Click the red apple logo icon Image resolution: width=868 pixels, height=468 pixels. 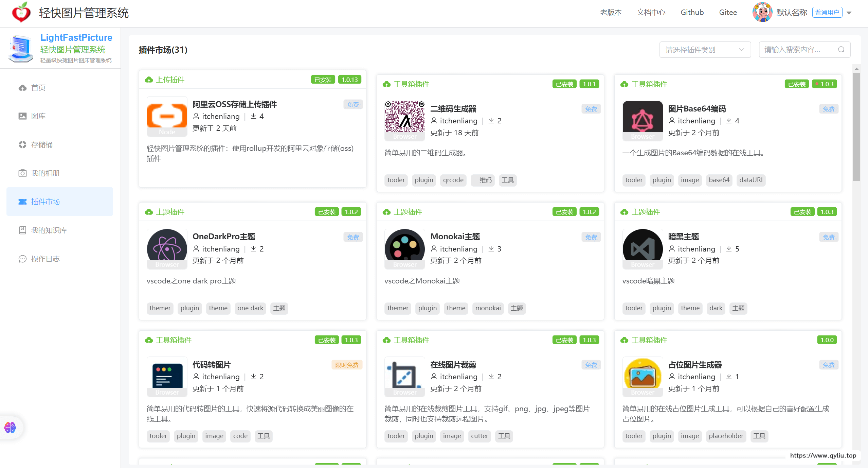point(21,13)
